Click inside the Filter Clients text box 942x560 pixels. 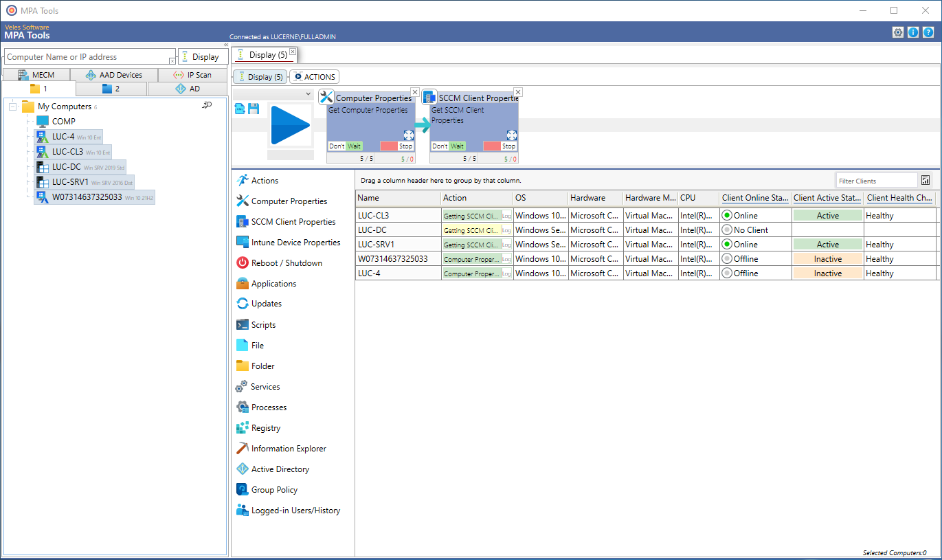(876, 179)
